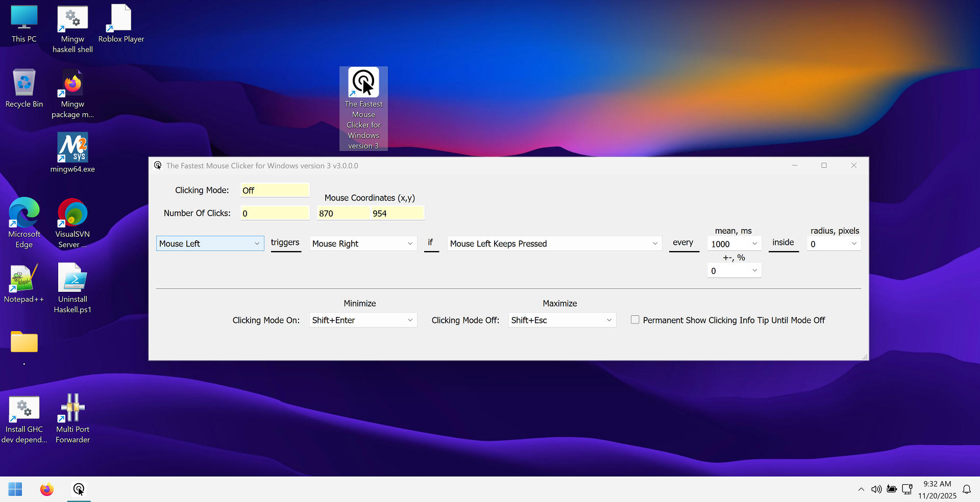Expand the mean ms value dropdown
Image resolution: width=980 pixels, height=502 pixels.
coord(754,243)
